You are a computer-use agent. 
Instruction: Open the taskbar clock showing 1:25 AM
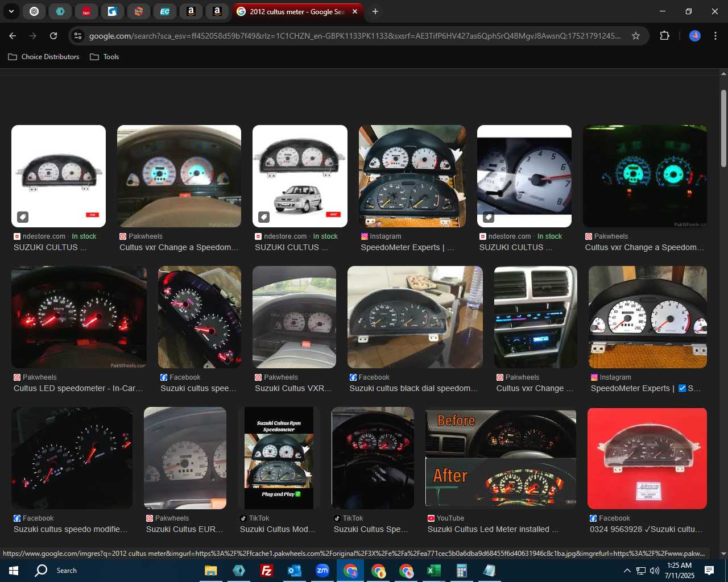point(679,571)
